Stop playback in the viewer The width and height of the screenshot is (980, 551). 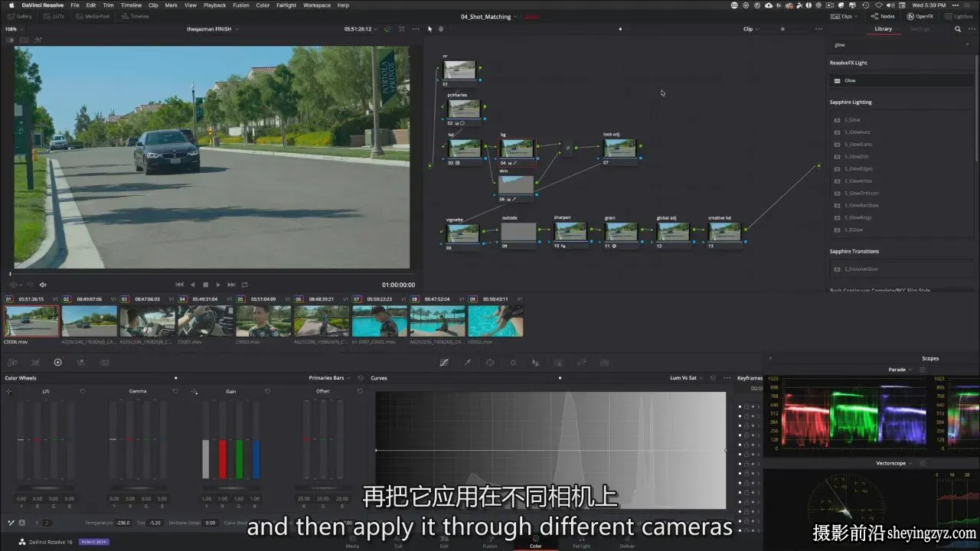205,285
